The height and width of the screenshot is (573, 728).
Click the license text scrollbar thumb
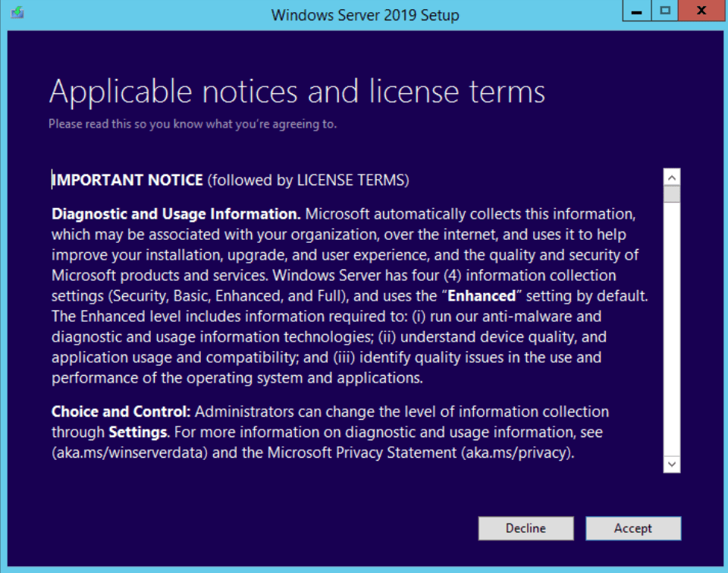tap(672, 194)
